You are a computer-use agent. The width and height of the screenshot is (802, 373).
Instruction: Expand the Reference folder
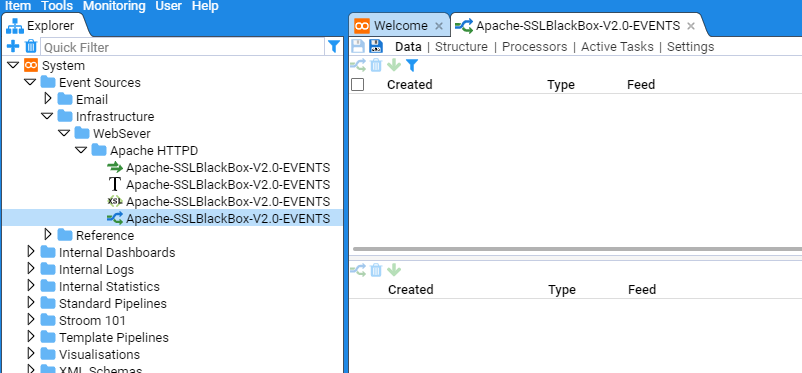[x=48, y=235]
